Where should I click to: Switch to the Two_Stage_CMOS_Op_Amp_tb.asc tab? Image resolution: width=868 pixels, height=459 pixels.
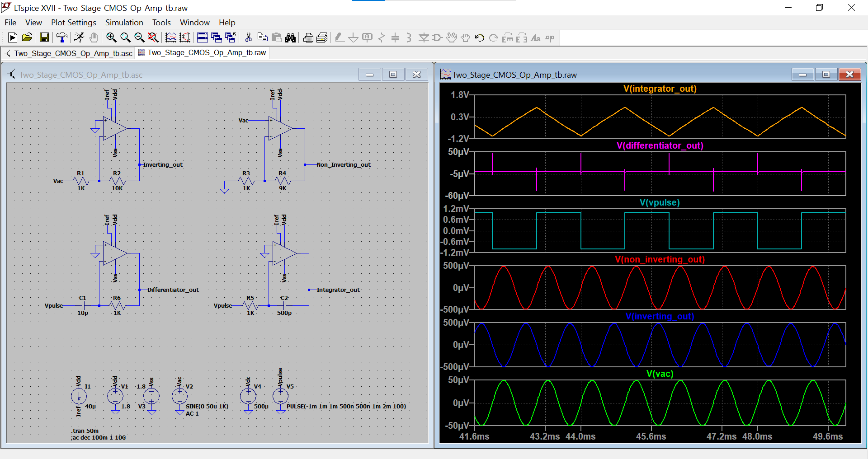[x=72, y=53]
